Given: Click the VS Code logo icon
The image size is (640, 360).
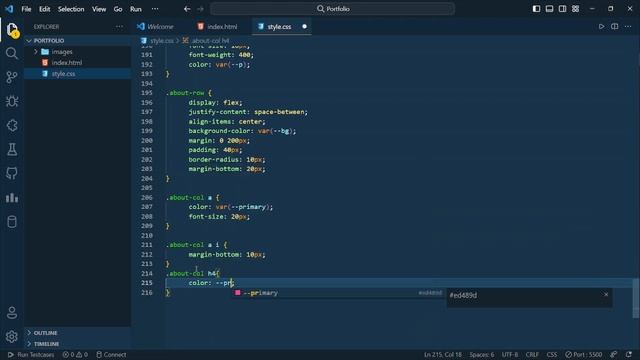Looking at the screenshot, I should 9,9.
